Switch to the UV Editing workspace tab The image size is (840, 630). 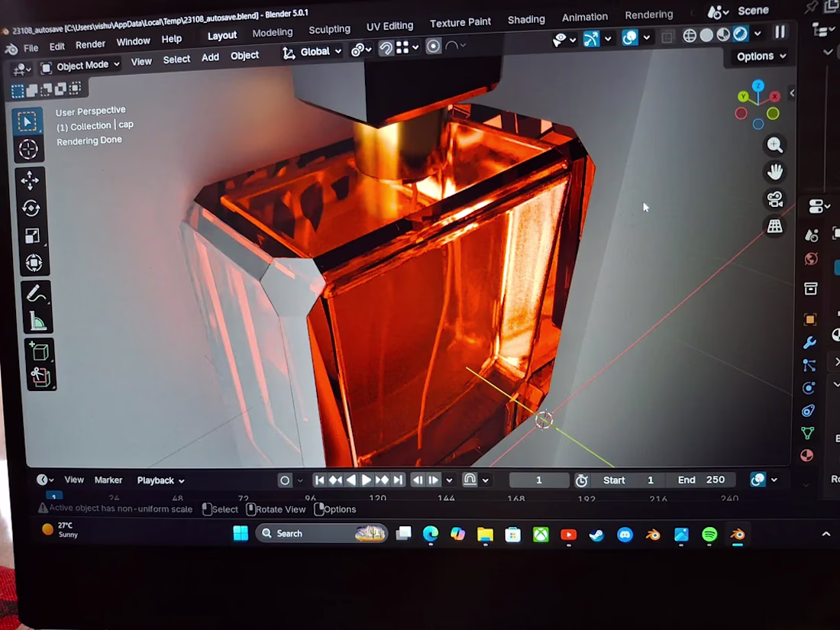pyautogui.click(x=389, y=26)
